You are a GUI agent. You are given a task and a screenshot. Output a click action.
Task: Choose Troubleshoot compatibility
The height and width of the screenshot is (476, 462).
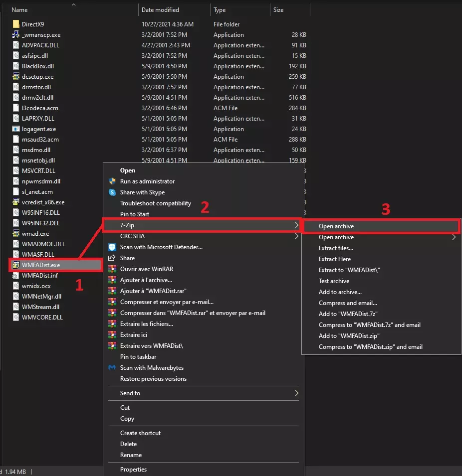tap(155, 203)
